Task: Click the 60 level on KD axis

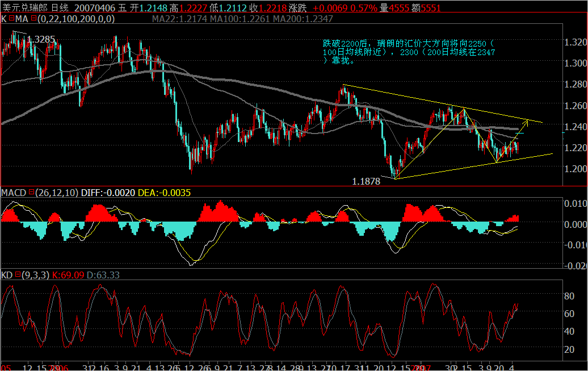Action: coord(569,314)
